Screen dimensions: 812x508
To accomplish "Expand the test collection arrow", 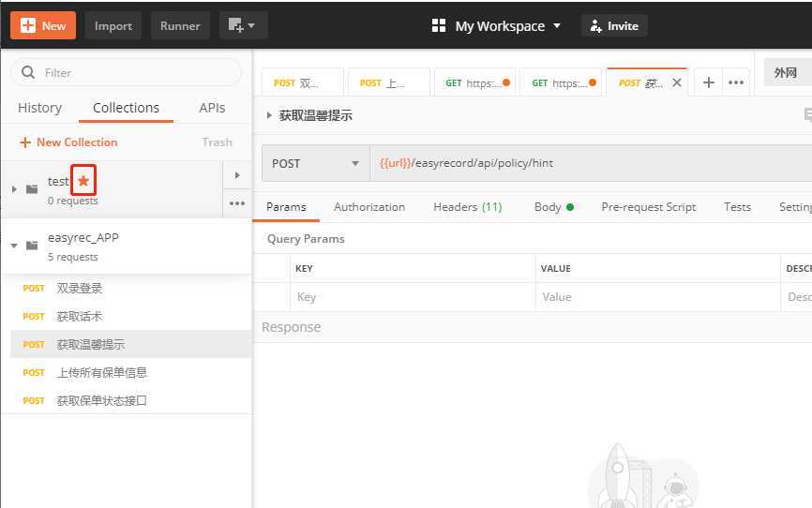I will tap(14, 189).
